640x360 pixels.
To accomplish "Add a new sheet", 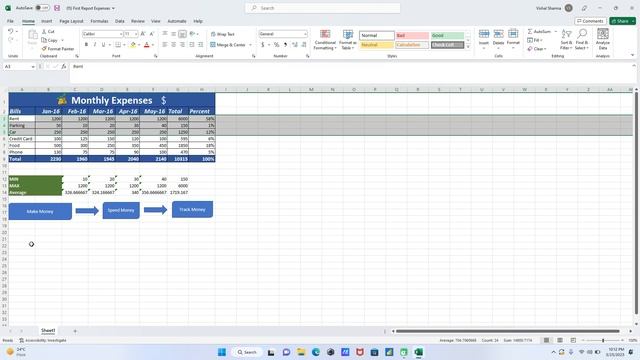I will (75, 331).
